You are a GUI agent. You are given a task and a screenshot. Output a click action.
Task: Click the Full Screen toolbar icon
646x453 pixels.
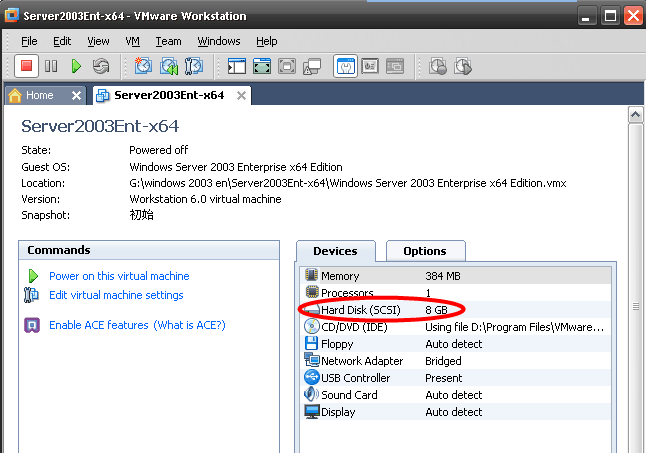(287, 66)
